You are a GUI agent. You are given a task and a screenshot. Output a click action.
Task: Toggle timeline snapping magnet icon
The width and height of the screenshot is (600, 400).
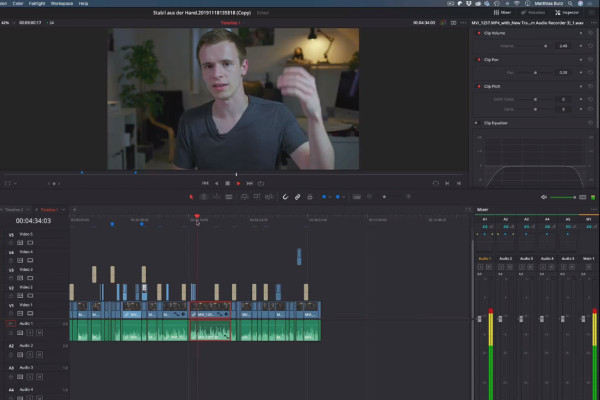tap(285, 197)
